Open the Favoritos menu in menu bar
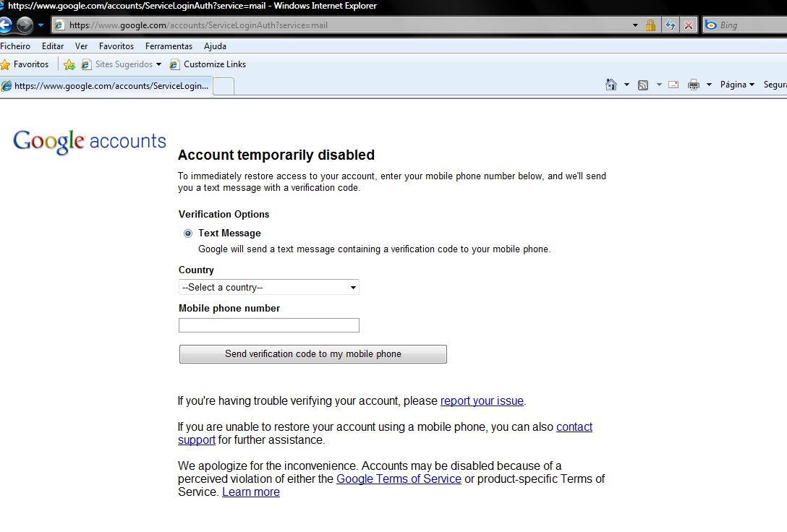787x532 pixels. tap(116, 46)
